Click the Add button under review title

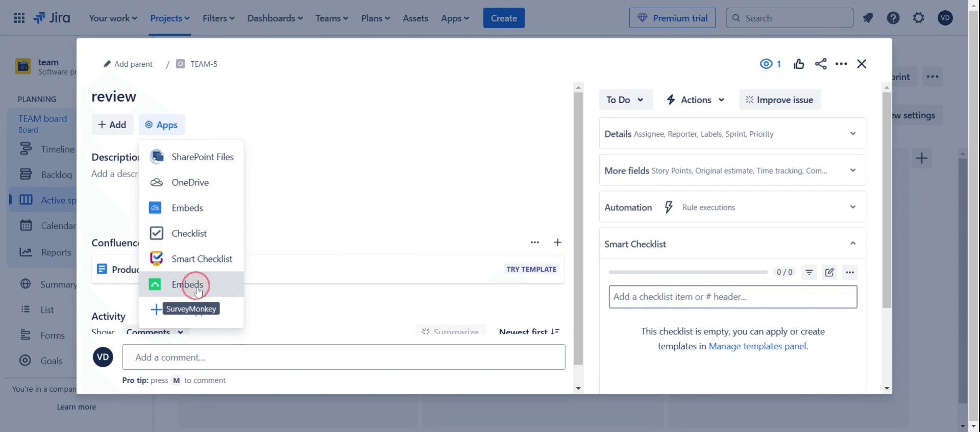coord(112,125)
